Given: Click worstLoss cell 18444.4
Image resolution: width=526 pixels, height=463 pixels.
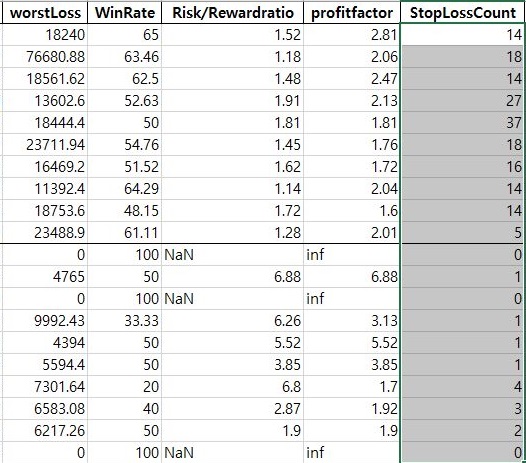Looking at the screenshot, I should coord(45,122).
